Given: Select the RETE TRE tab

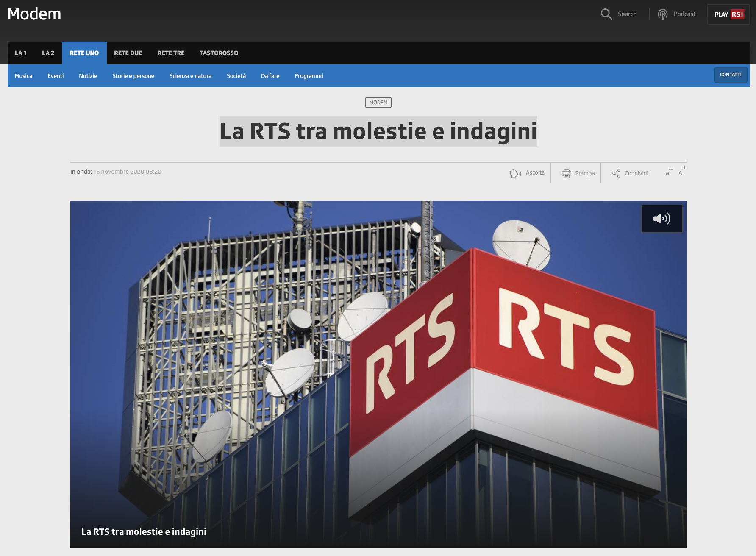Looking at the screenshot, I should tap(171, 53).
